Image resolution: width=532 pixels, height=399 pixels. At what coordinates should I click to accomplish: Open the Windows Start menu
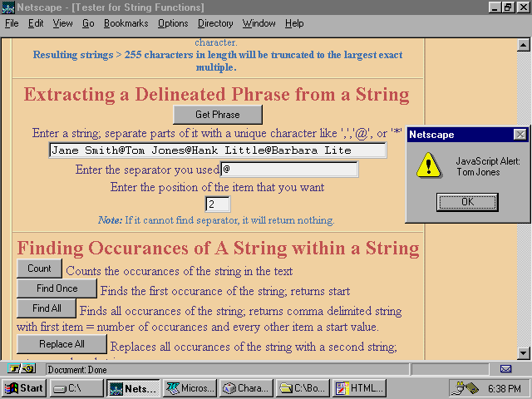click(x=25, y=388)
